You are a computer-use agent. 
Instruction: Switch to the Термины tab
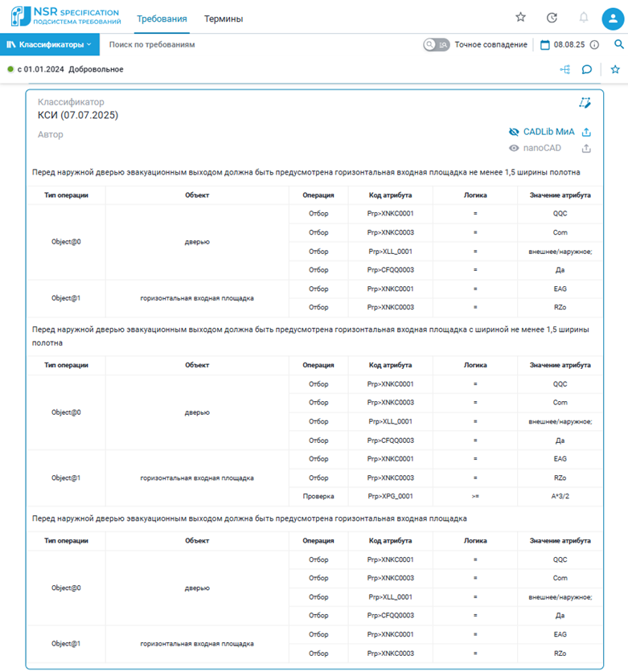[x=223, y=18]
